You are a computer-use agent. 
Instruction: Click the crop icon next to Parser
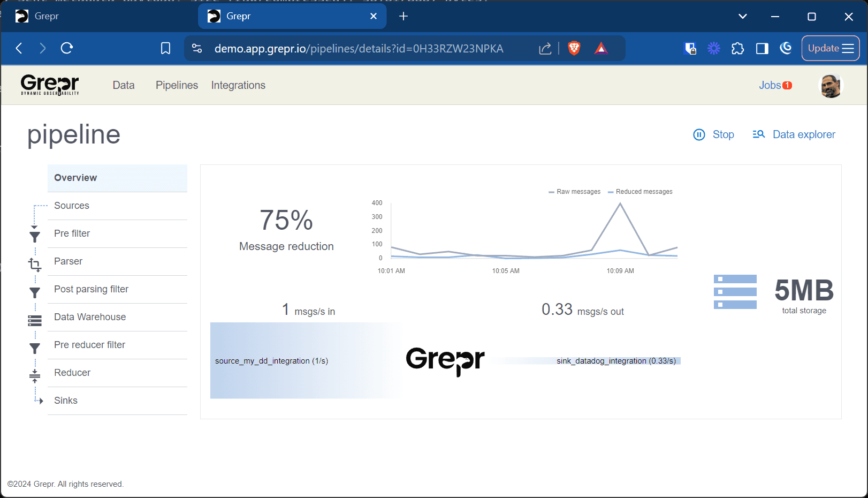[35, 264]
